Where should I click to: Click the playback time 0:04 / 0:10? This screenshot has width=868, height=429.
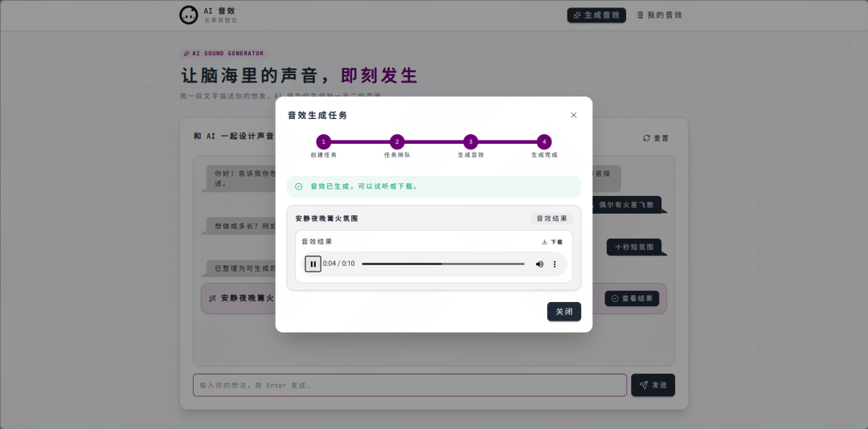click(339, 264)
